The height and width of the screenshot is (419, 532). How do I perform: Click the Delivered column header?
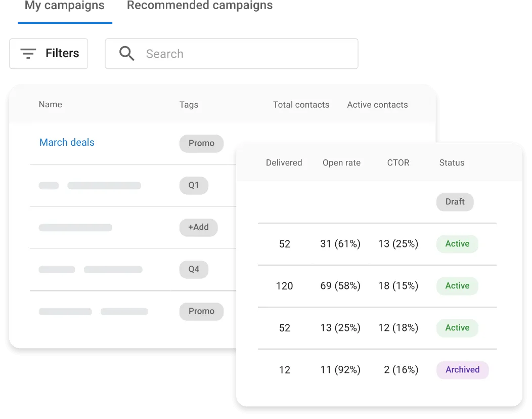[x=284, y=162]
